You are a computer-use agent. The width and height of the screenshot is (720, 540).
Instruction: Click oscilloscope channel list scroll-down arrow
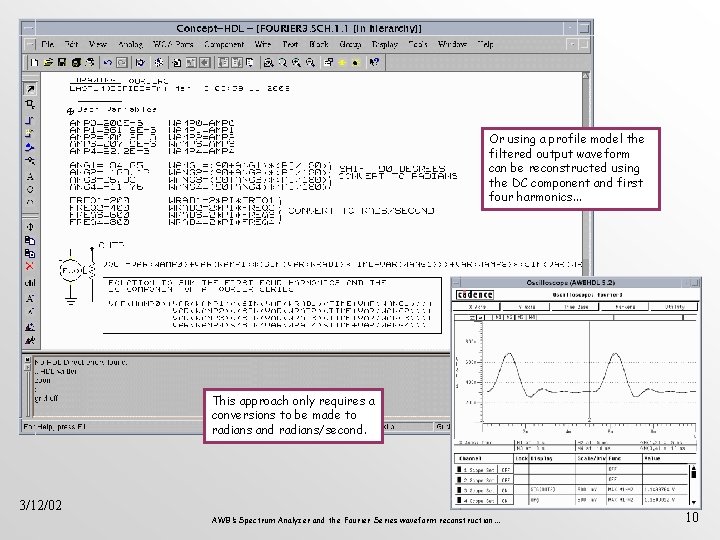point(693,502)
